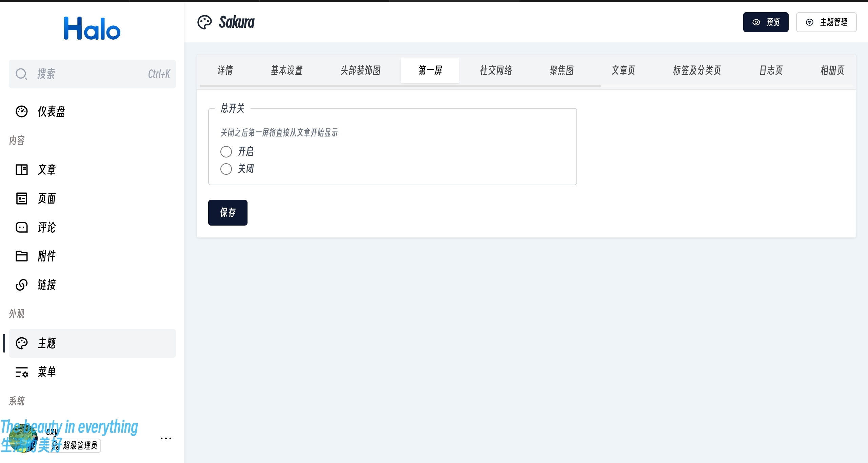Open the 主题 themes palette icon
Screen dimensions: 868x463
(x=22, y=343)
